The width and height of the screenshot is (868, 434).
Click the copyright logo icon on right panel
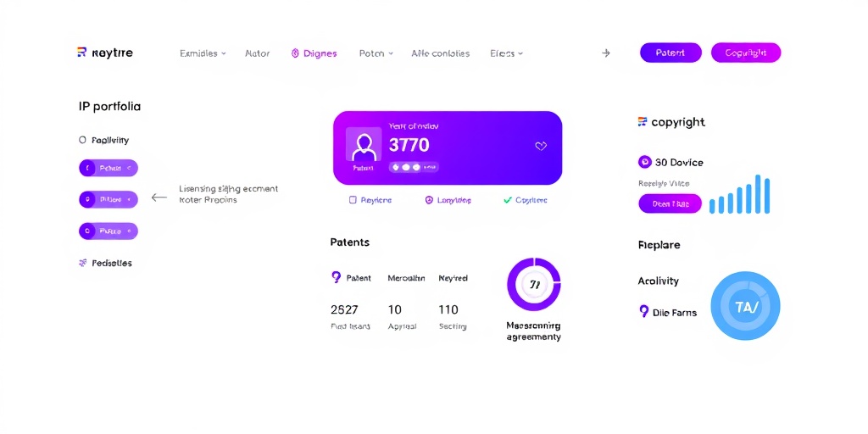coord(643,122)
